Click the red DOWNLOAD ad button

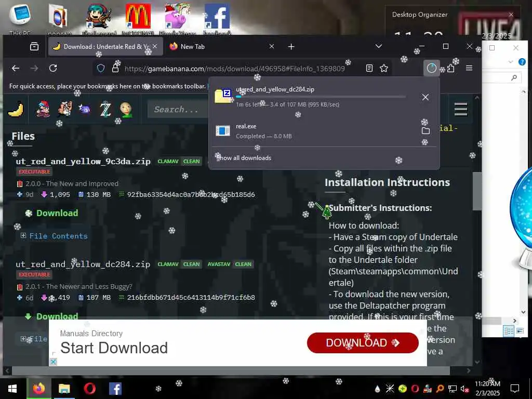[x=363, y=343]
